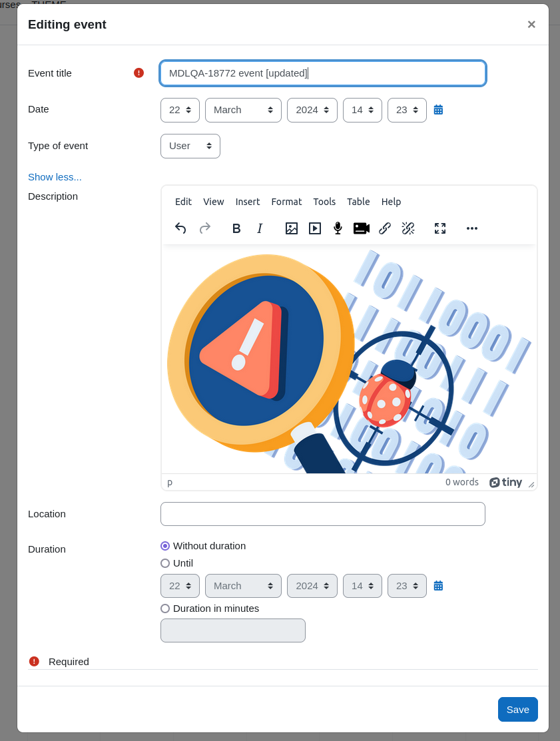Screen dimensions: 560x741
Task: Open the Date month dropdown March
Action: (x=243, y=110)
